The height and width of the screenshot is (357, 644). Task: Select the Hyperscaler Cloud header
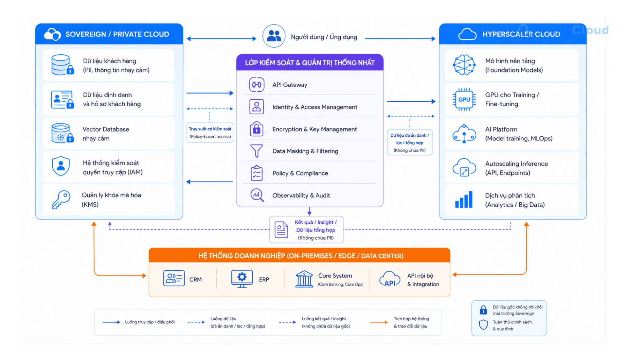click(x=513, y=34)
